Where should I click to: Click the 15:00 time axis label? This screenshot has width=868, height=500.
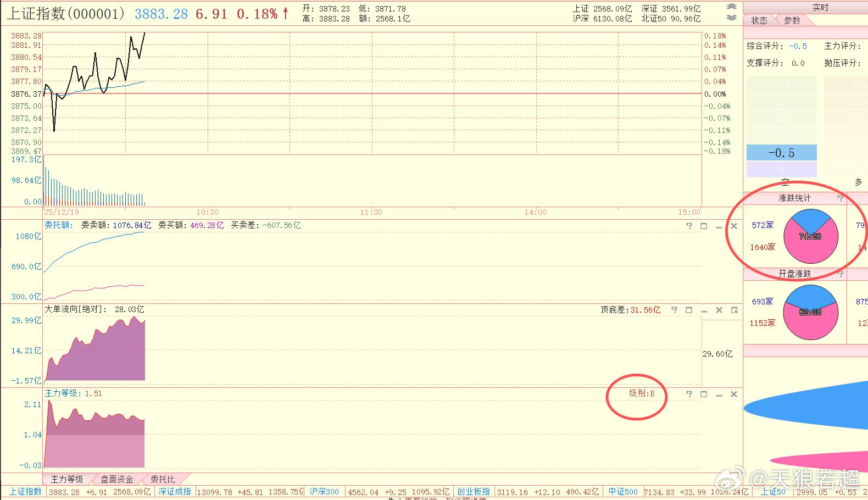point(689,212)
